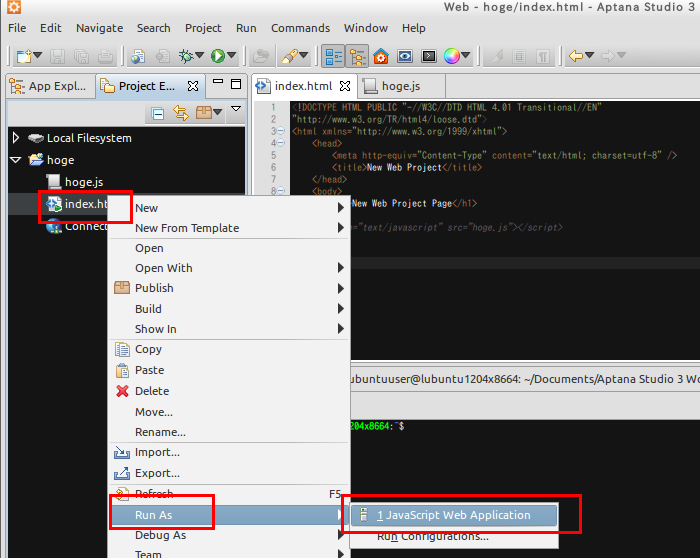Maximize the Project Explorer panel

[x=236, y=84]
